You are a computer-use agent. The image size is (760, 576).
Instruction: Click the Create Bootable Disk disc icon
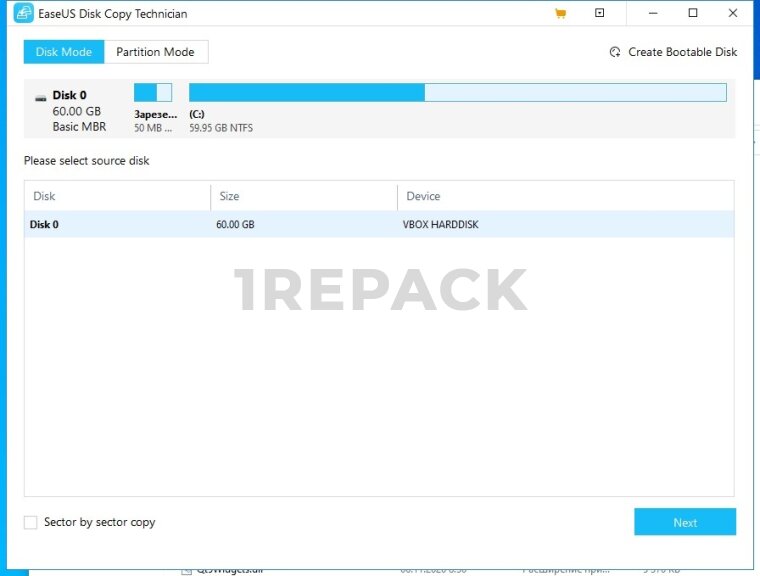pyautogui.click(x=615, y=53)
